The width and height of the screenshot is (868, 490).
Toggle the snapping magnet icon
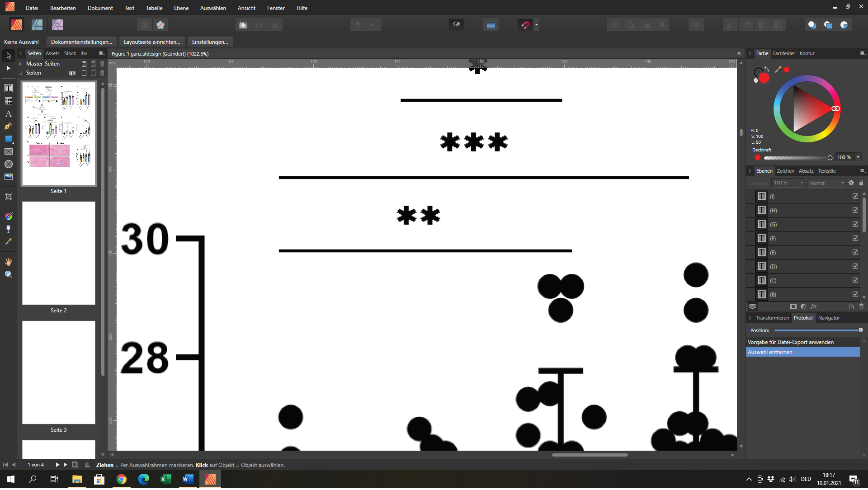525,25
